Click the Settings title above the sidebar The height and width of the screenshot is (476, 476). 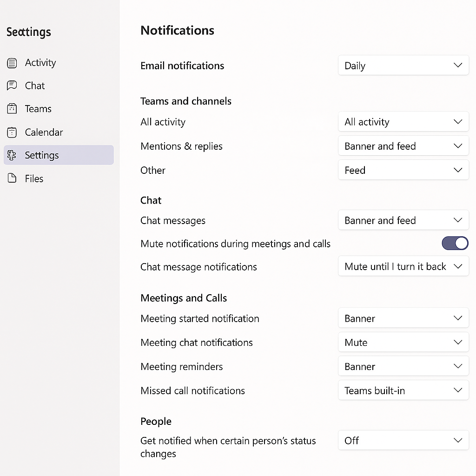pos(29,32)
